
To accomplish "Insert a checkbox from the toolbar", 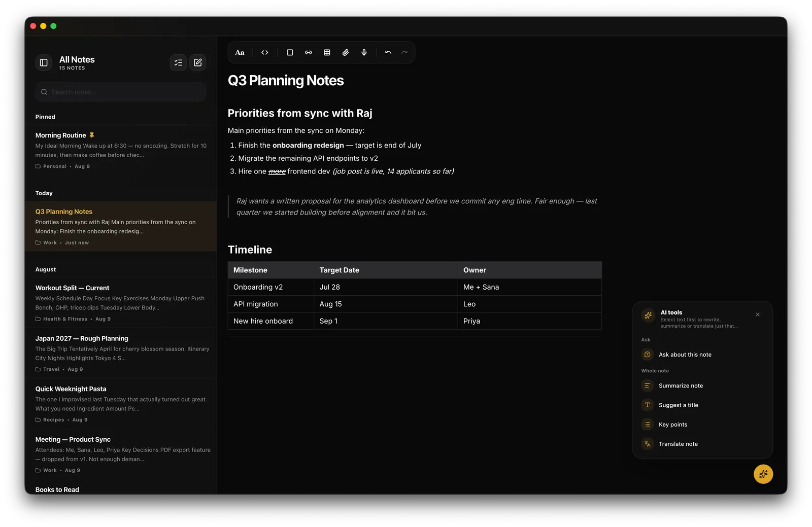I will (x=290, y=53).
